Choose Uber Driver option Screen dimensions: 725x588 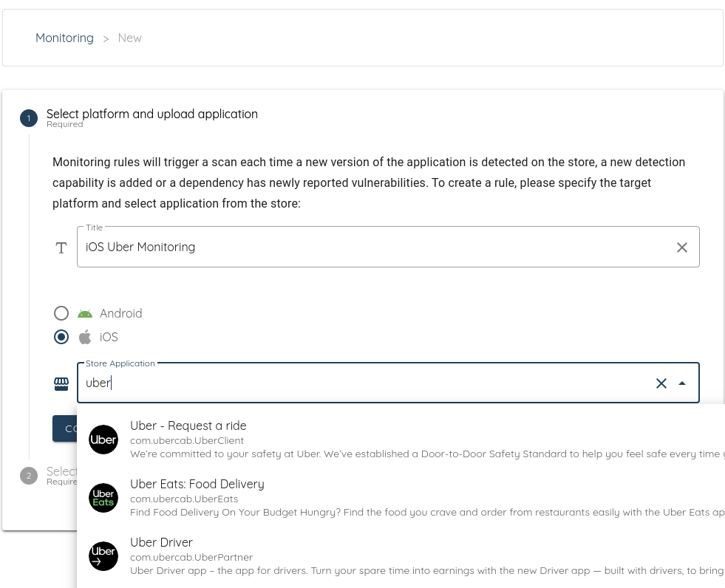(401, 555)
